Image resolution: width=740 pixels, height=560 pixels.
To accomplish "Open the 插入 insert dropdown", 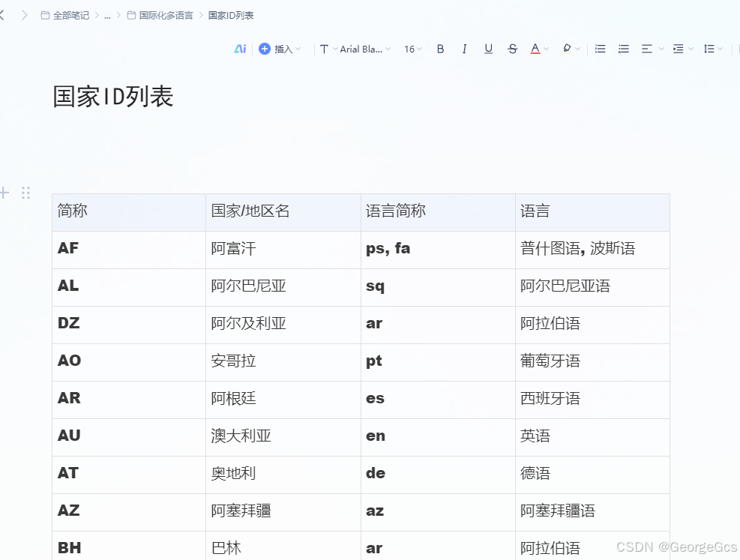I will 280,49.
